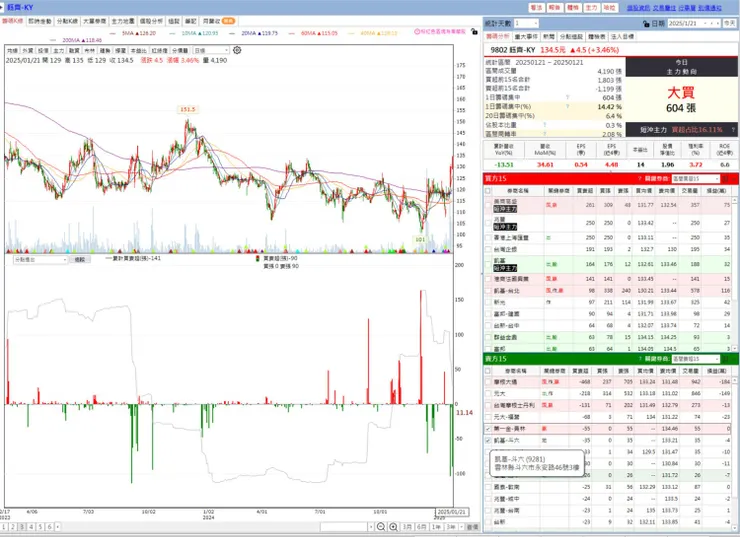Viewport: 740px width, 537px height.
Task: Select page 3 button at bottom-left
Action: point(22,527)
